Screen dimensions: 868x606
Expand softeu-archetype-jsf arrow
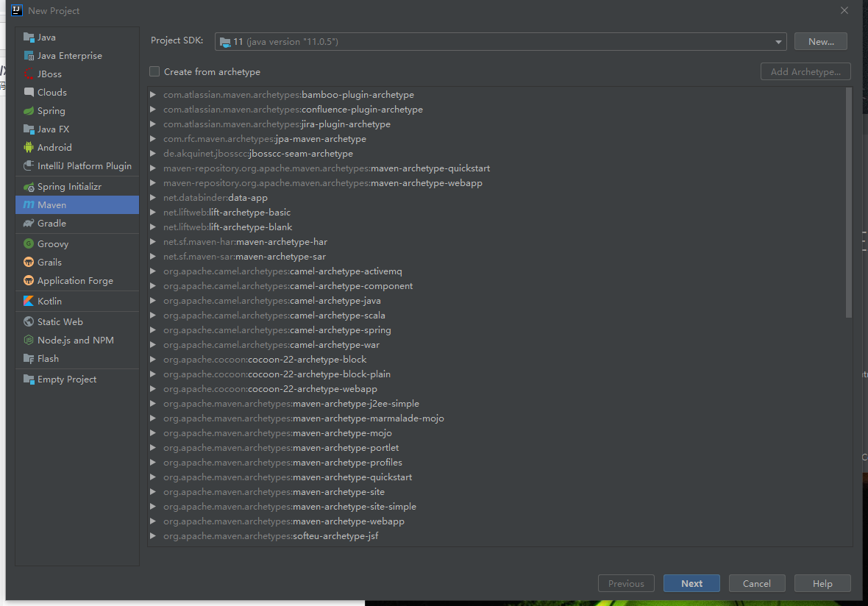point(153,535)
